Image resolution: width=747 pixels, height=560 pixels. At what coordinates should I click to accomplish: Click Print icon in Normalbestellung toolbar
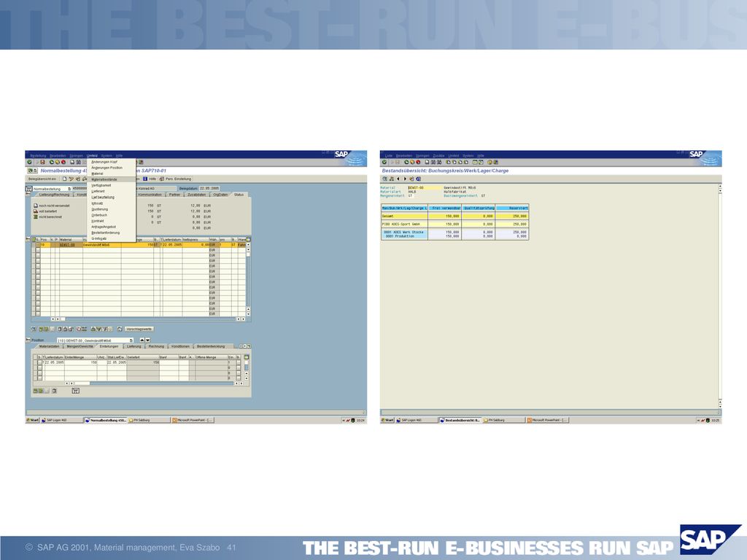[x=72, y=162]
